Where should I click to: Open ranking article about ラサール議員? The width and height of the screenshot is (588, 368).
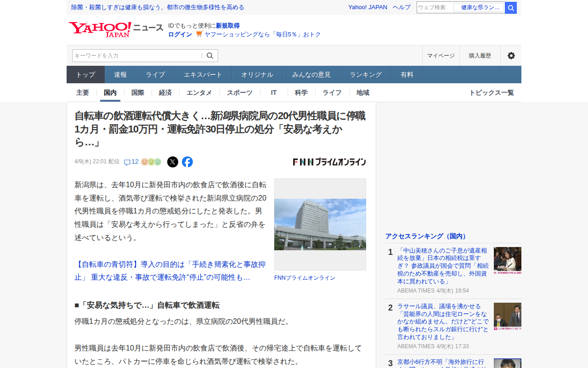pyautogui.click(x=444, y=322)
